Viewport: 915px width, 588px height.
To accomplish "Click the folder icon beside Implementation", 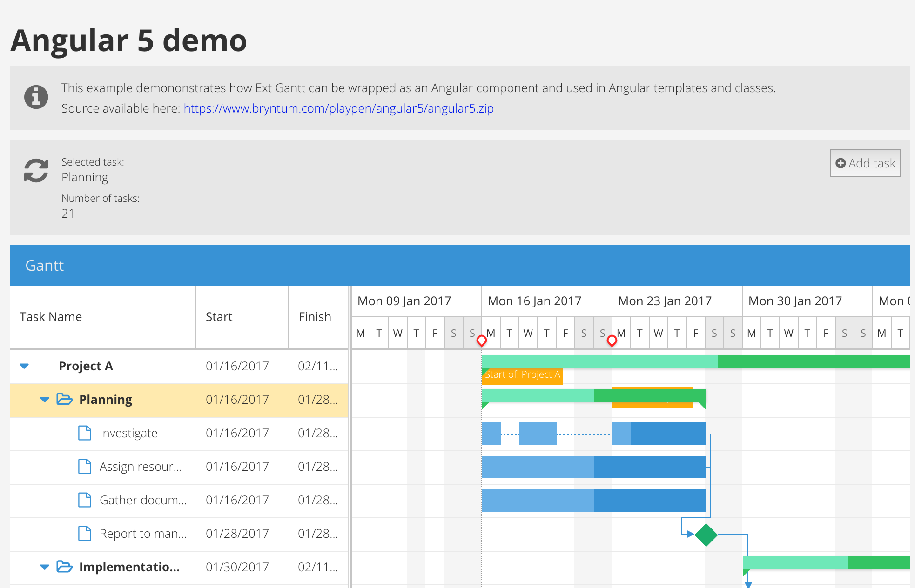I will [65, 567].
